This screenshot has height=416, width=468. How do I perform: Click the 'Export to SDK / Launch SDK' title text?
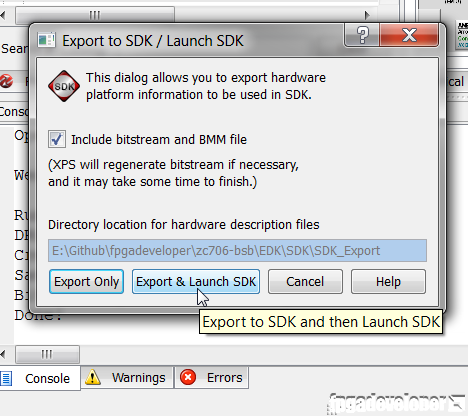tap(153, 41)
